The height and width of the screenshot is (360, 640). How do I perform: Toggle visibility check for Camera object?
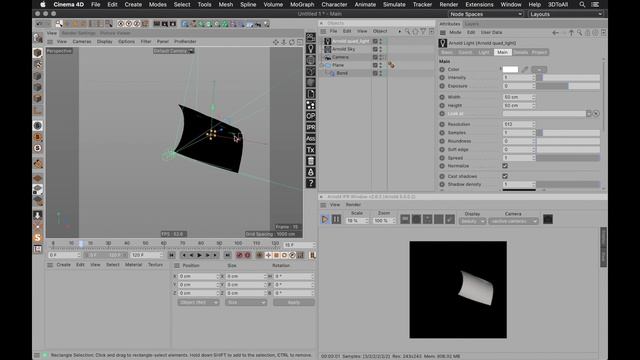click(x=375, y=57)
